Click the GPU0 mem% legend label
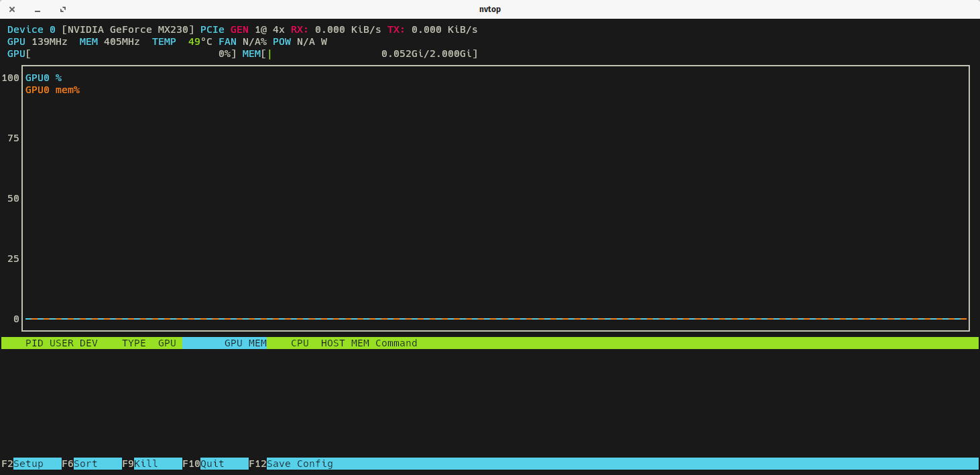The width and height of the screenshot is (980, 475). click(52, 90)
